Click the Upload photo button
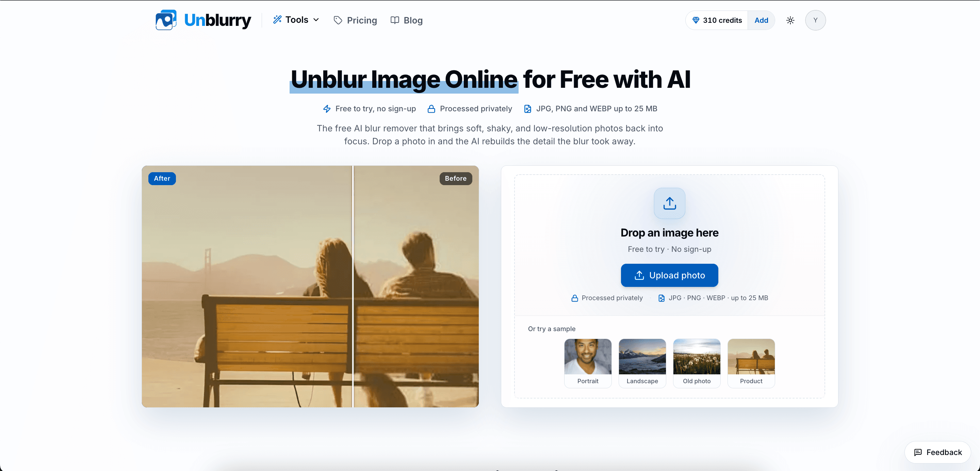 tap(670, 275)
